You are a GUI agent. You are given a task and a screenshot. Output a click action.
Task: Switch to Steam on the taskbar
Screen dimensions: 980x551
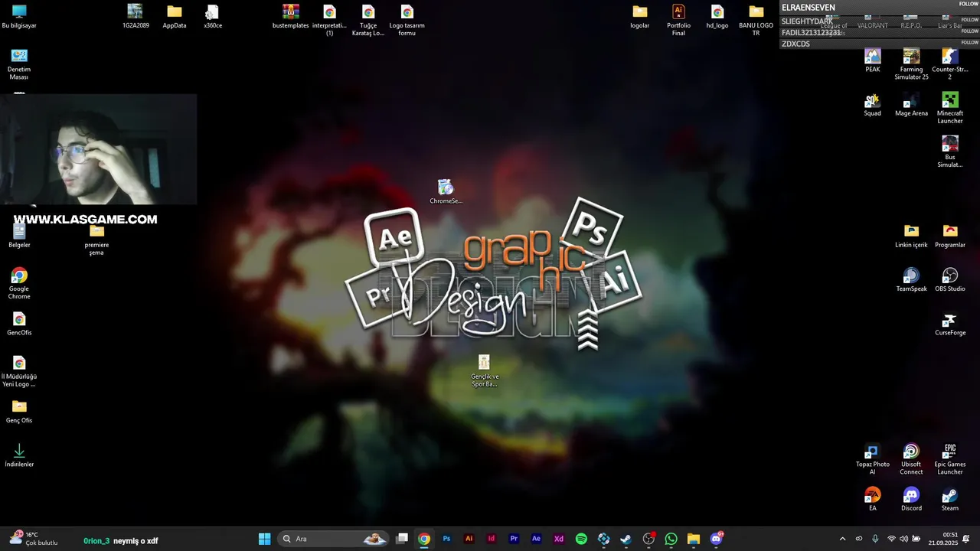click(626, 539)
